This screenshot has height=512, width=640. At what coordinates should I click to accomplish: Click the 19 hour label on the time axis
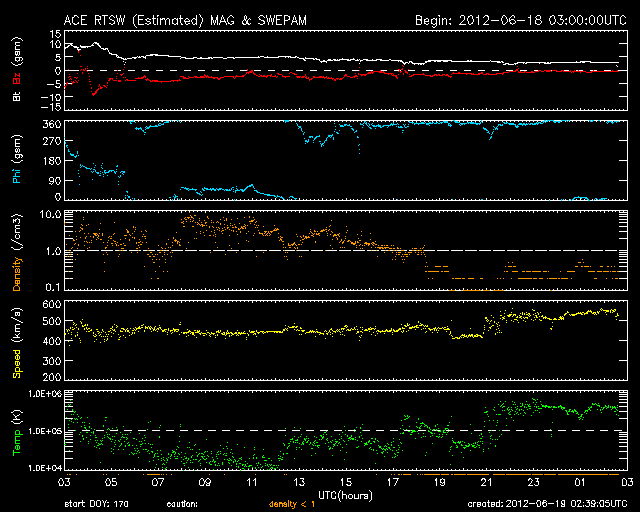440,483
